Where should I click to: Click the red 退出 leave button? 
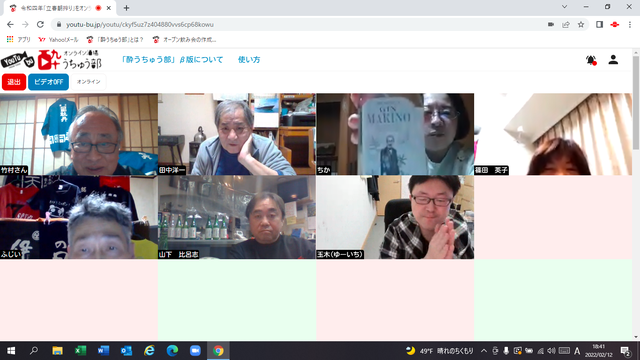pos(14,82)
